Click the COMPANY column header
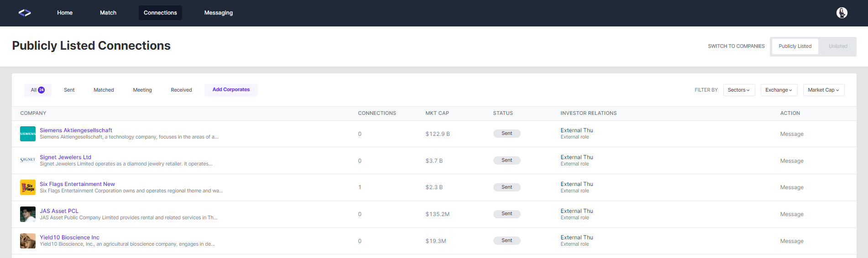The height and width of the screenshot is (258, 868). [x=33, y=113]
